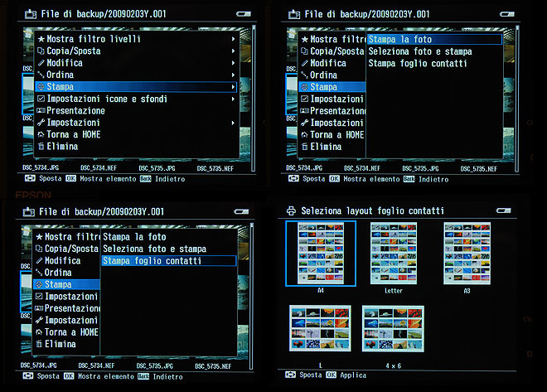Click DSC_5734.NEF file name in top-right screen
This screenshot has width=547, height=392.
point(362,169)
